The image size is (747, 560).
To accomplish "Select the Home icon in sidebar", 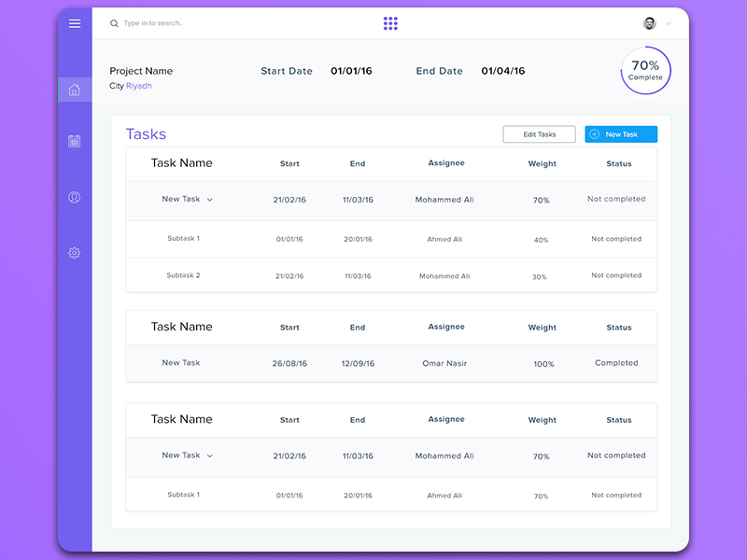I will (75, 89).
